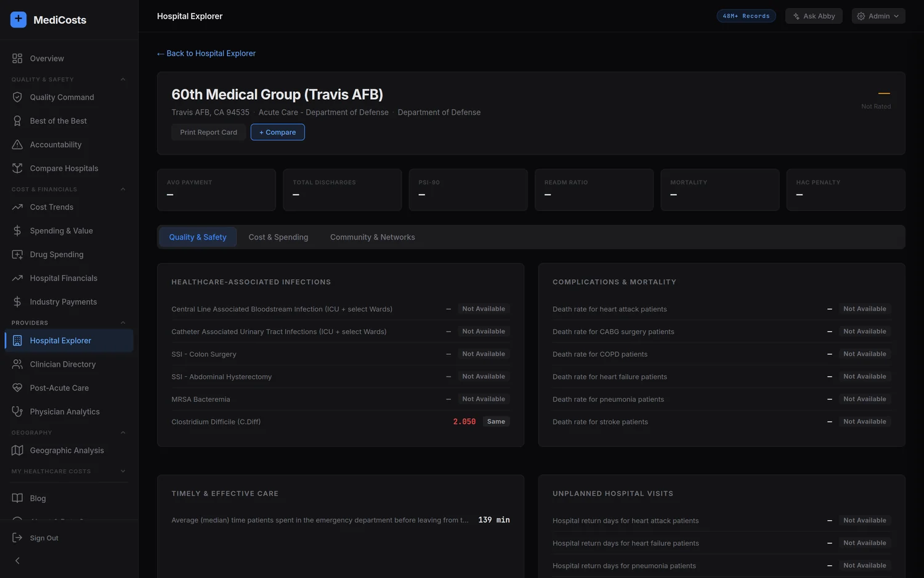Image resolution: width=924 pixels, height=578 pixels.
Task: Collapse the sidebar with the chevron arrow
Action: [17, 561]
